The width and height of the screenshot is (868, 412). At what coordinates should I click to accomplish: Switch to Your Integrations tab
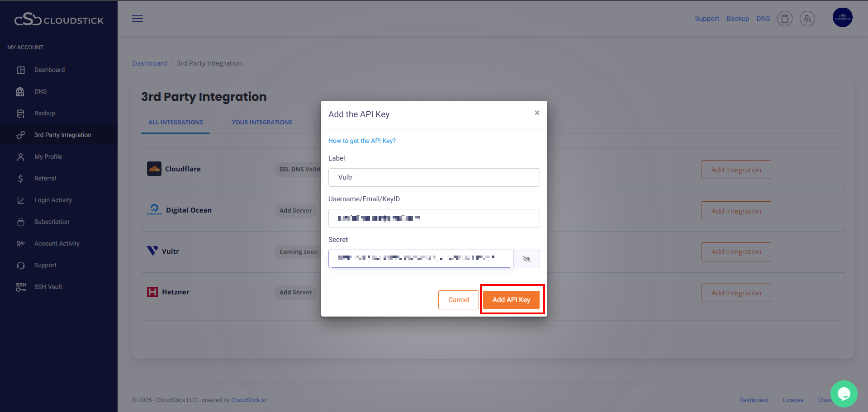coord(262,123)
